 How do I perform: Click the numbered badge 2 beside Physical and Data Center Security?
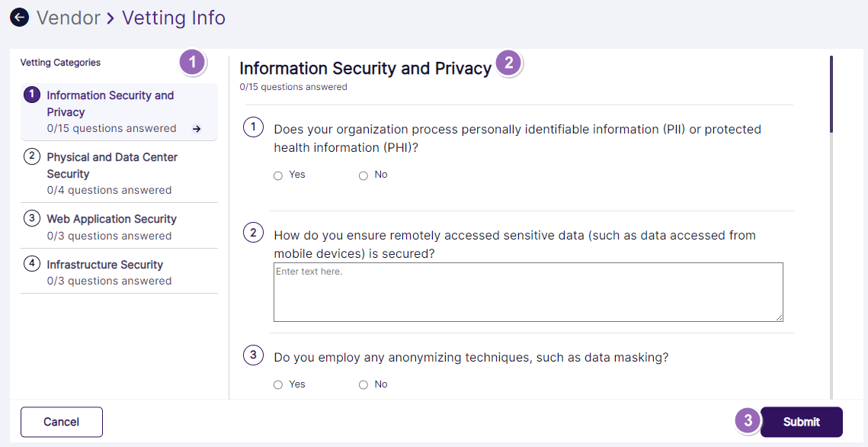click(x=31, y=156)
